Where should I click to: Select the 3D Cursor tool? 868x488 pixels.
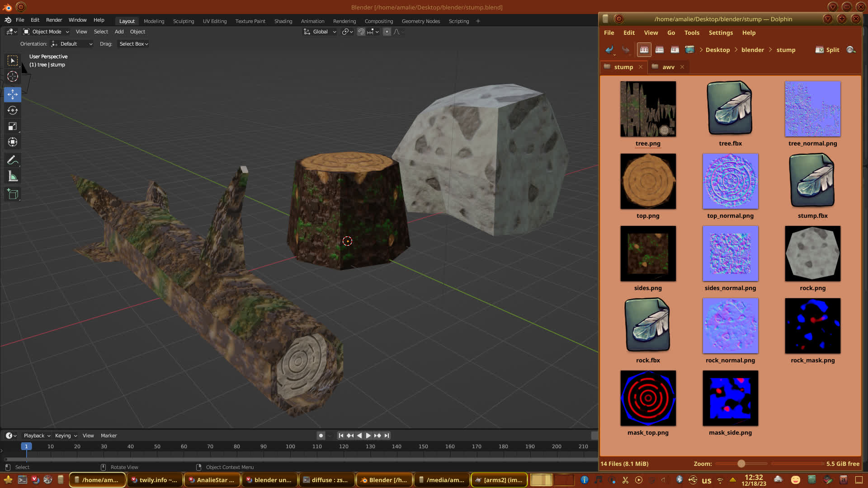pyautogui.click(x=13, y=76)
